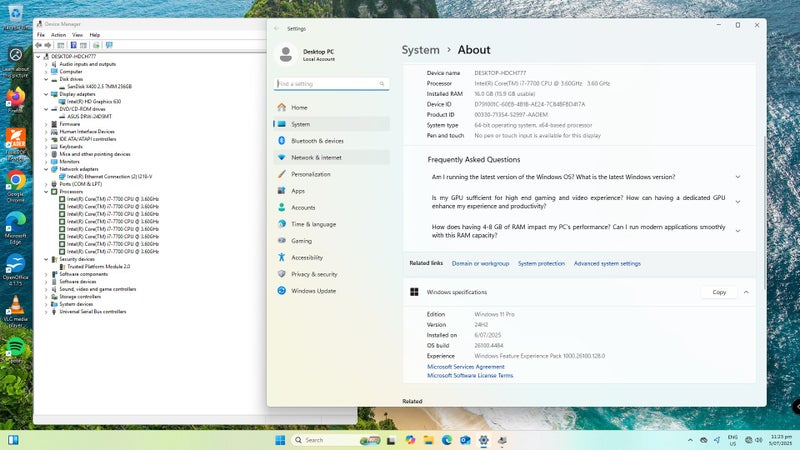Screen dimensions: 800x450
Task: Click the OpenOffice desktop shortcut
Action: [15, 269]
